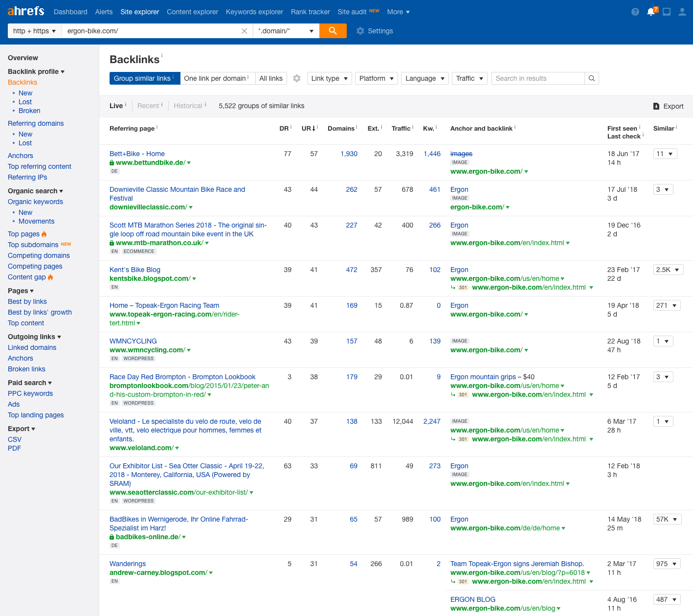Open the notifications bell icon
The image size is (693, 616).
pyautogui.click(x=651, y=12)
